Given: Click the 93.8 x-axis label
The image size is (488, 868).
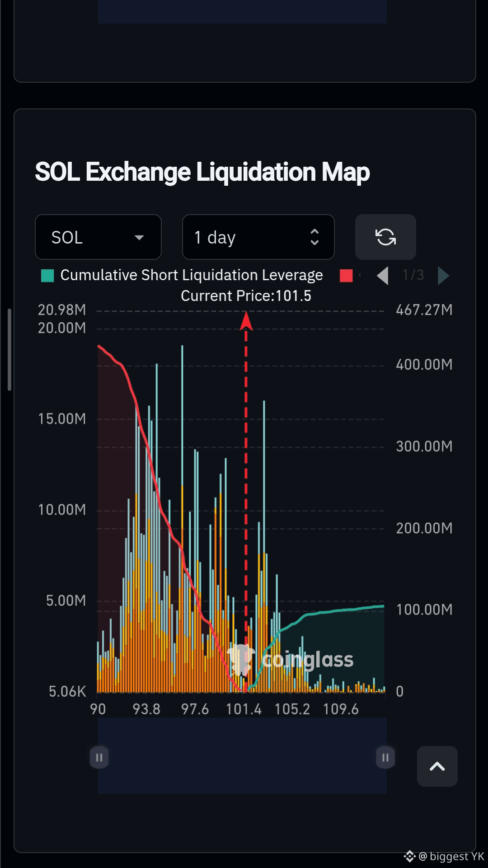Looking at the screenshot, I should [146, 709].
